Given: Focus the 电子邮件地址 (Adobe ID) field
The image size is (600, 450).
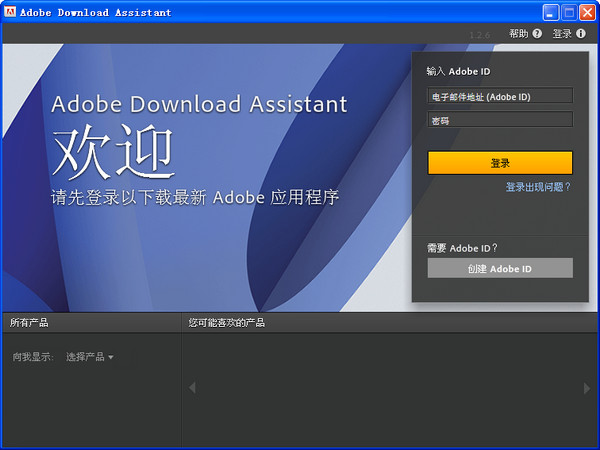Looking at the screenshot, I should (x=500, y=96).
